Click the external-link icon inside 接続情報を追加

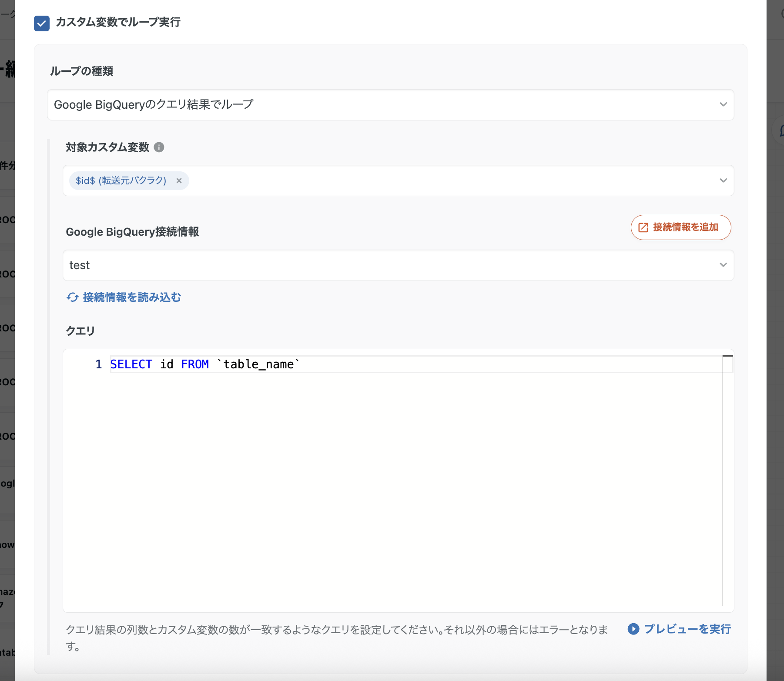coord(643,227)
